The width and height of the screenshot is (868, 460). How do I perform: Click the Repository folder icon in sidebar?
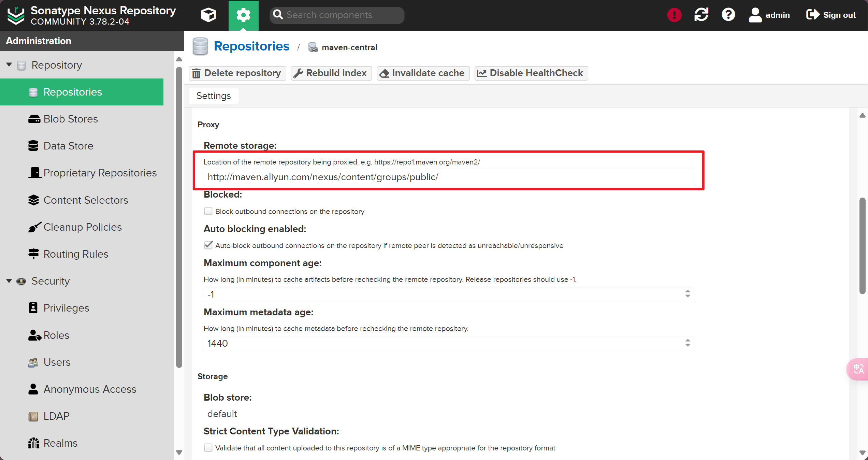(21, 65)
